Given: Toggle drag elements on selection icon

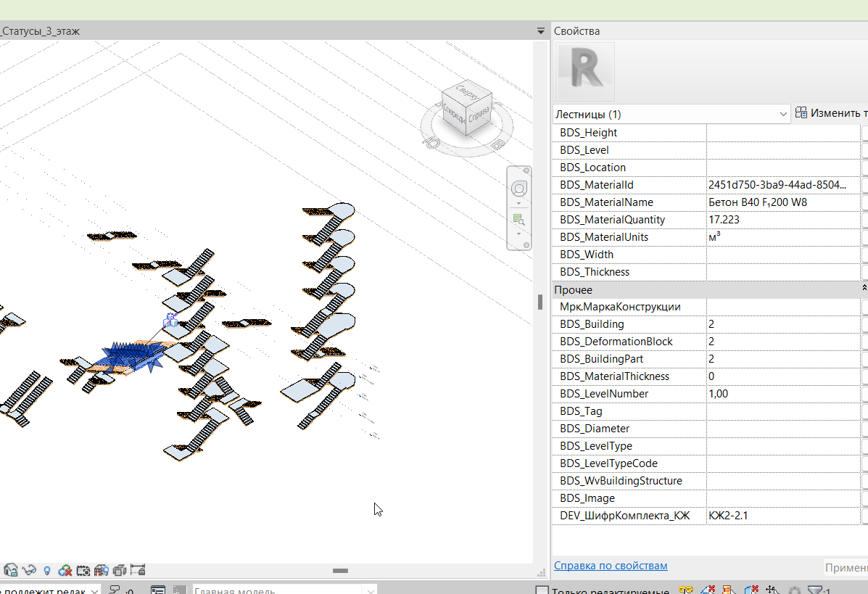Looking at the screenshot, I should click(x=772, y=590).
